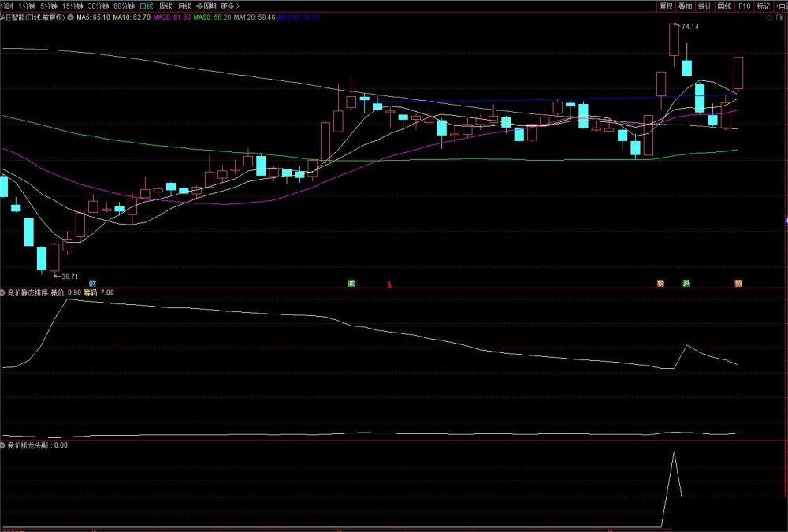This screenshot has height=532, width=788.
Task: Switch to the 60分钟 period tab
Action: [124, 6]
